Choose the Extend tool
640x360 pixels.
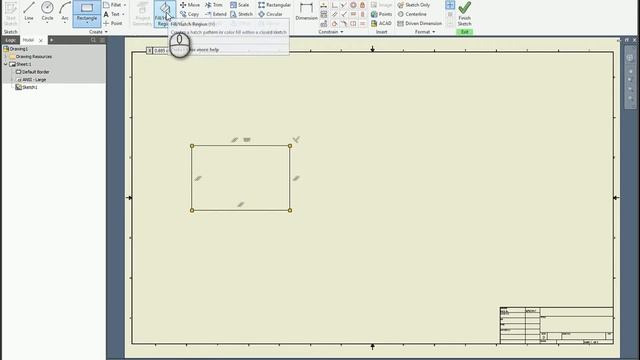[x=216, y=14]
